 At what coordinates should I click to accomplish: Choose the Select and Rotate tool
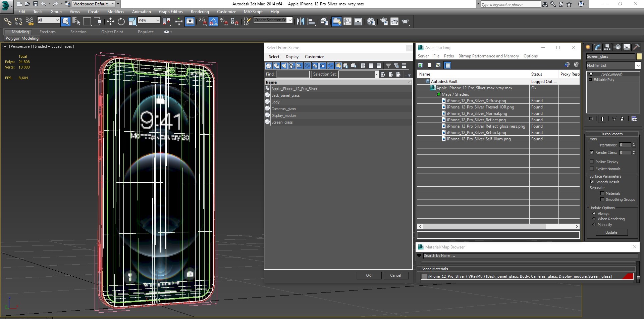pos(121,21)
